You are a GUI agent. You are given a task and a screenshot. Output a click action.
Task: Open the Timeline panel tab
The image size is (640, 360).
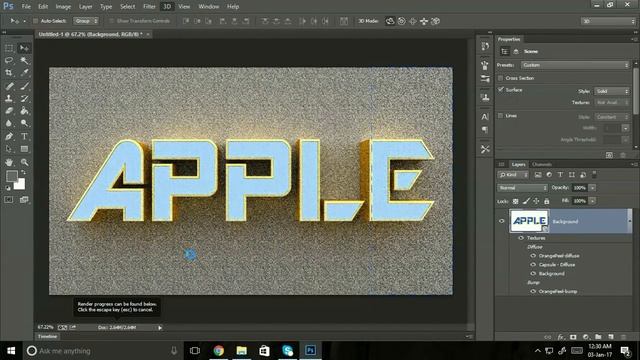coord(47,337)
